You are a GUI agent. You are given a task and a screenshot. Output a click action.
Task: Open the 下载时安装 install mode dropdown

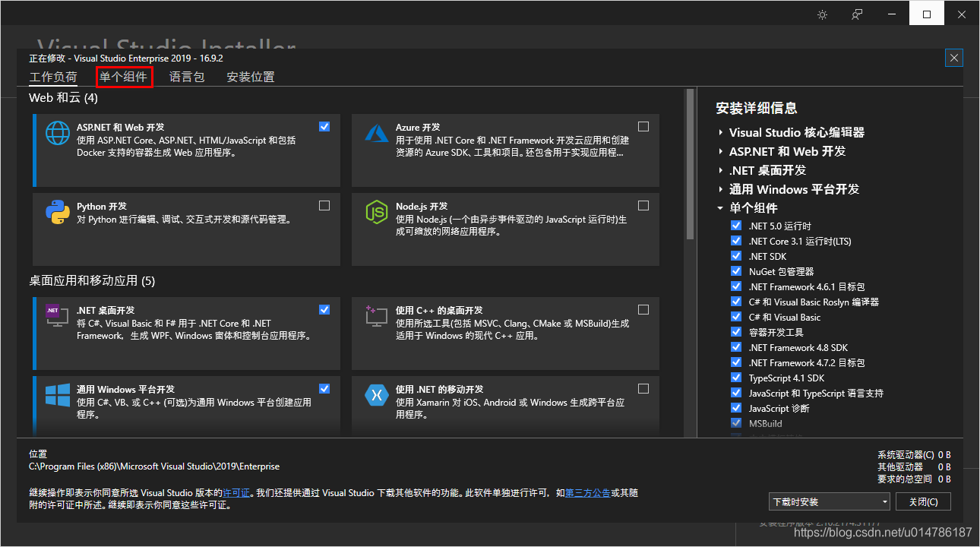pos(829,502)
